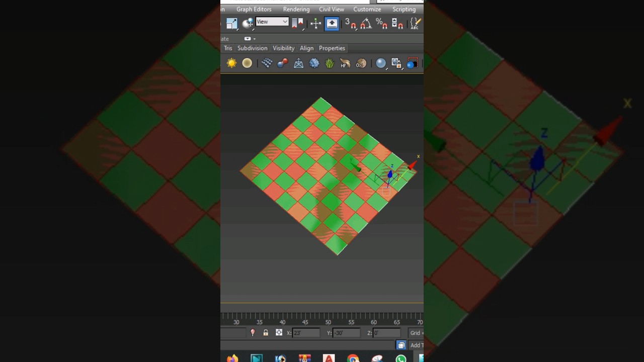Jump to frame 50 on timeline
This screenshot has height=362, width=644.
(x=328, y=322)
